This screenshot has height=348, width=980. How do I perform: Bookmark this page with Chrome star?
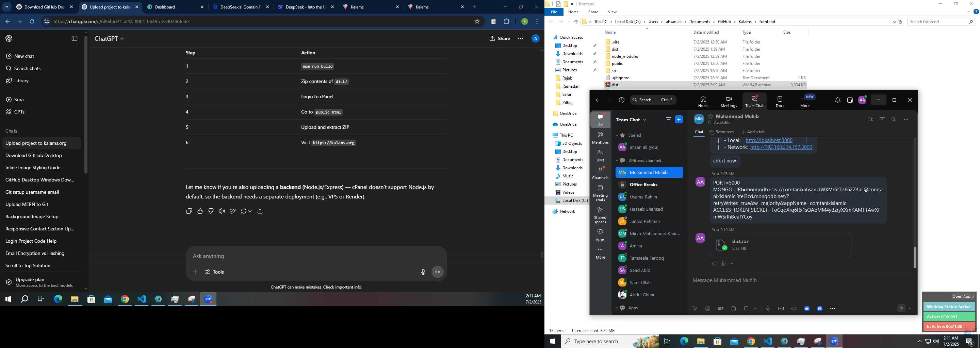point(477,22)
